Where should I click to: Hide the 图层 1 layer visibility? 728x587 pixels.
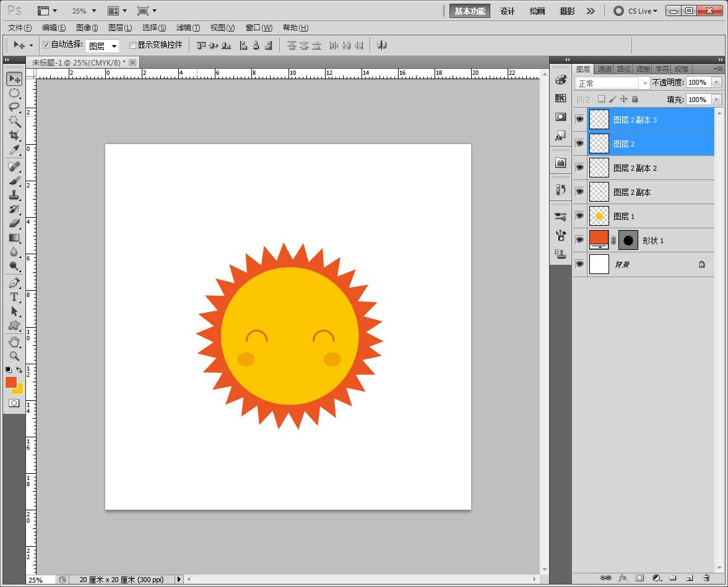coord(580,216)
